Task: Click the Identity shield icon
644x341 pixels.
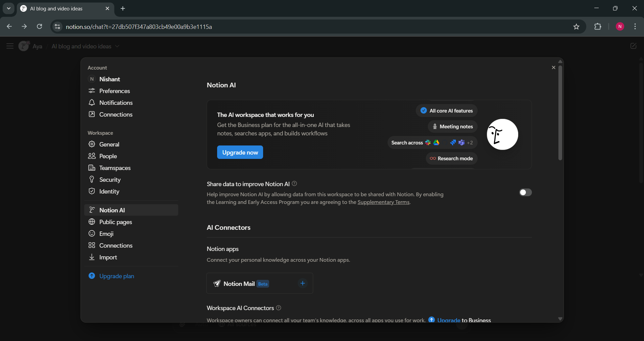Action: (92, 191)
